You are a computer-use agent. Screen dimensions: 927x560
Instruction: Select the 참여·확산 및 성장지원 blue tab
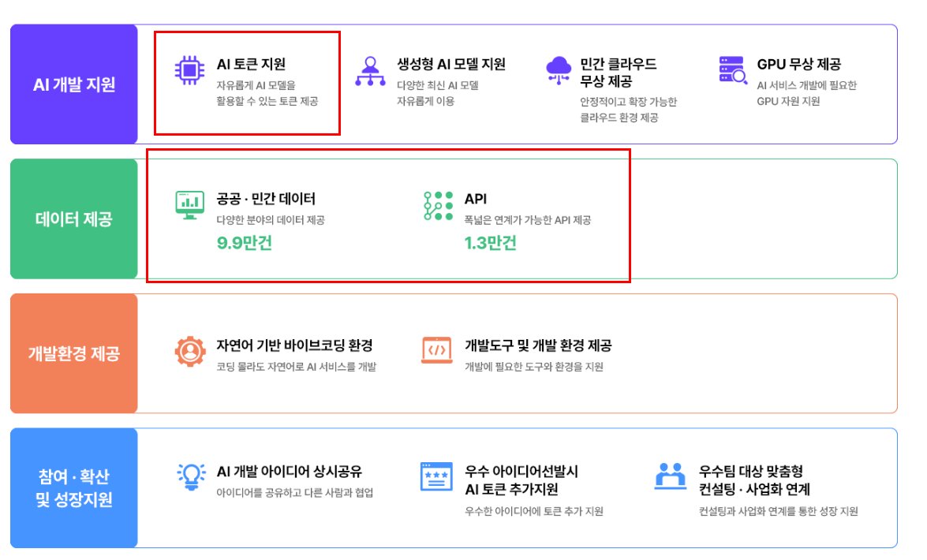click(x=74, y=488)
